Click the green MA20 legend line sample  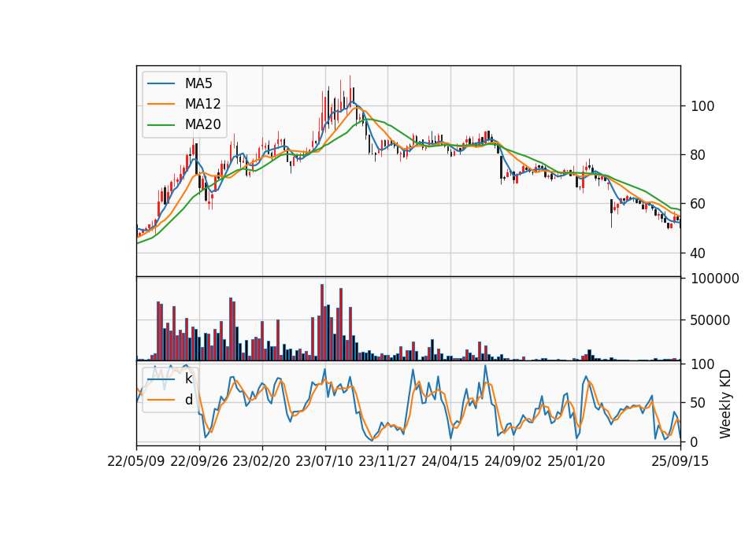(x=161, y=125)
